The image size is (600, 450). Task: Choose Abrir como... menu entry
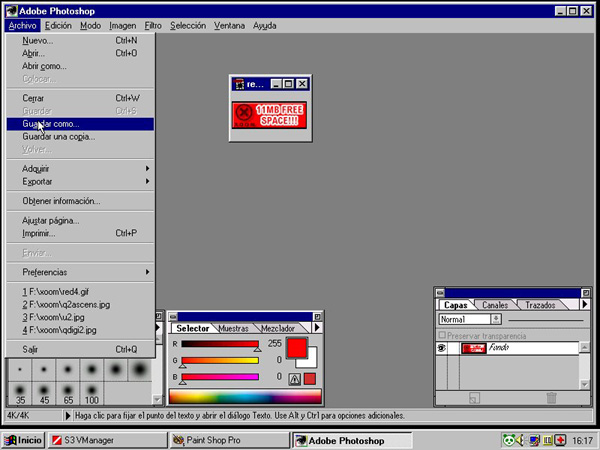[x=80, y=66]
